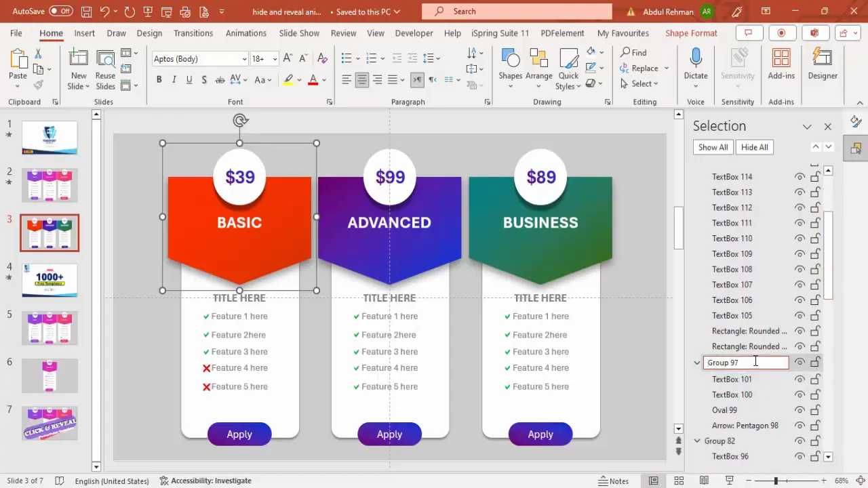Open the font name dropdown

pos(244,59)
